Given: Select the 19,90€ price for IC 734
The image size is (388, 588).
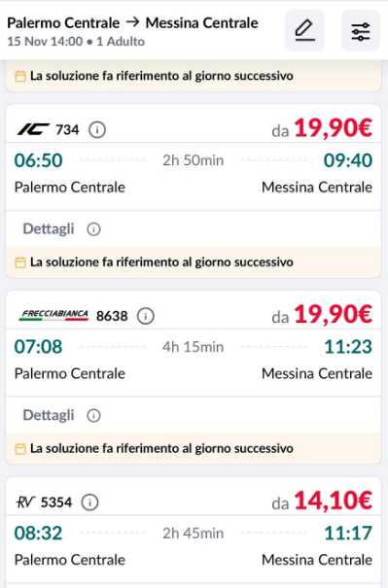Looking at the screenshot, I should pyautogui.click(x=333, y=128).
